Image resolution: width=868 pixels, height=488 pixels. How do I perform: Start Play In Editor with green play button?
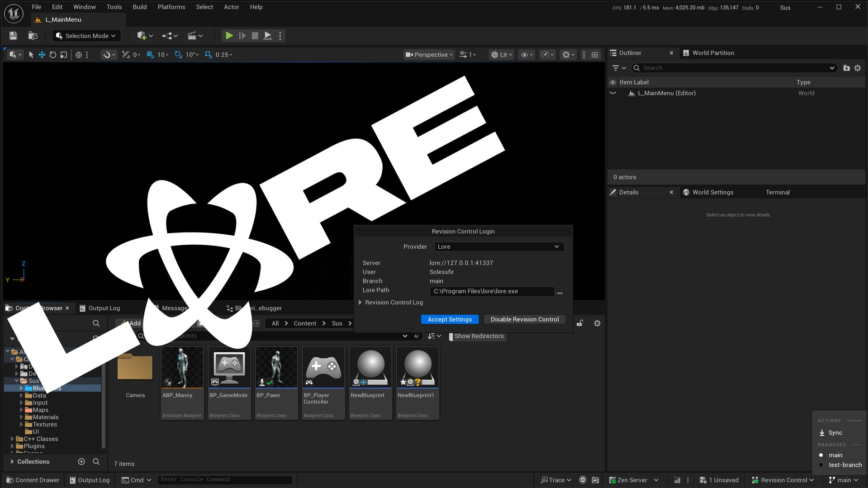click(x=229, y=36)
